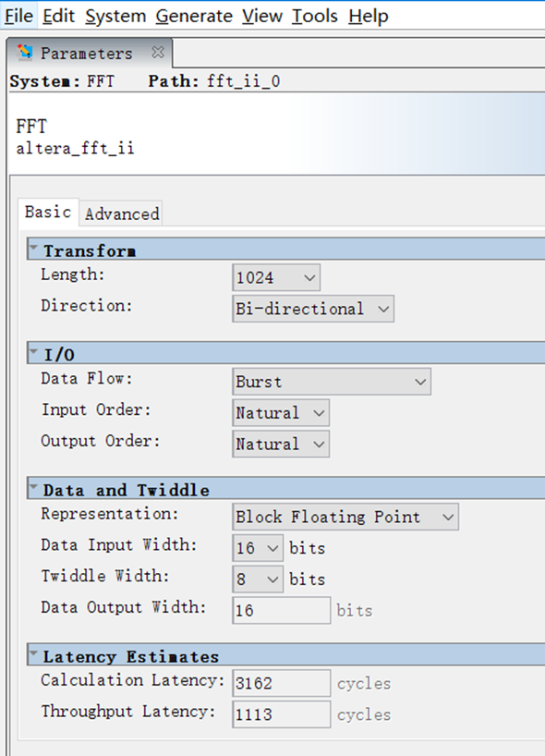Open the Length dropdown showing 1024
The image size is (545, 756).
pos(276,277)
